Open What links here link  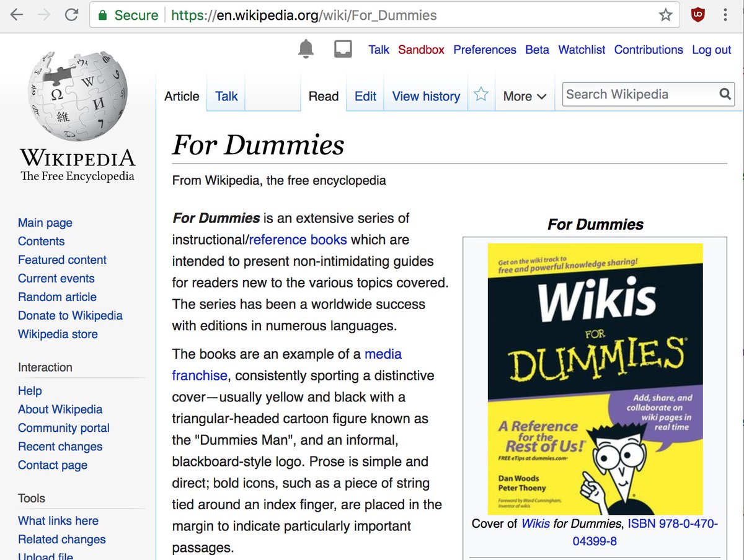pos(58,521)
